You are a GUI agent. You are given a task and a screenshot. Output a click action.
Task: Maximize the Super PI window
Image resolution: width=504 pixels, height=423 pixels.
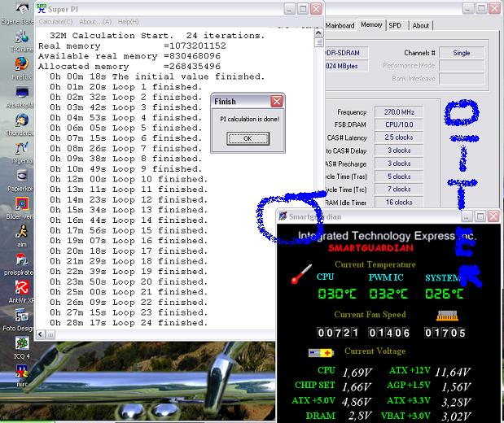[x=302, y=9]
